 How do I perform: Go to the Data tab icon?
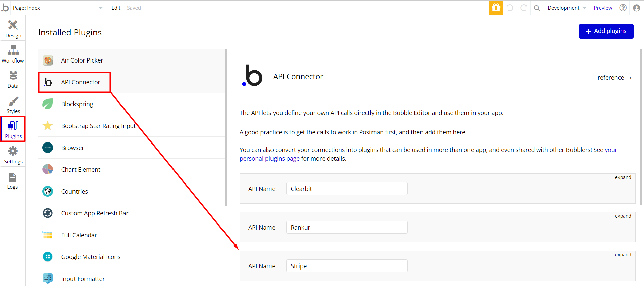click(13, 75)
